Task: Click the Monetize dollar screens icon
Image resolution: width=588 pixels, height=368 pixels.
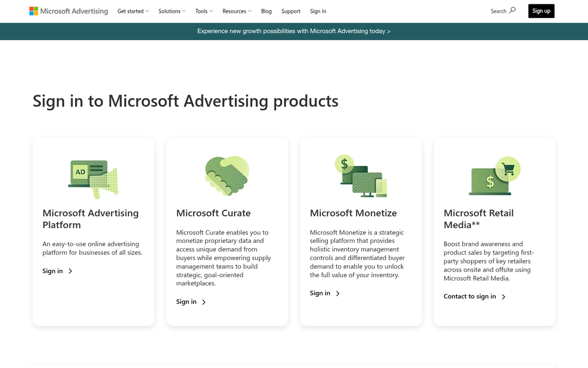Action: pyautogui.click(x=360, y=175)
